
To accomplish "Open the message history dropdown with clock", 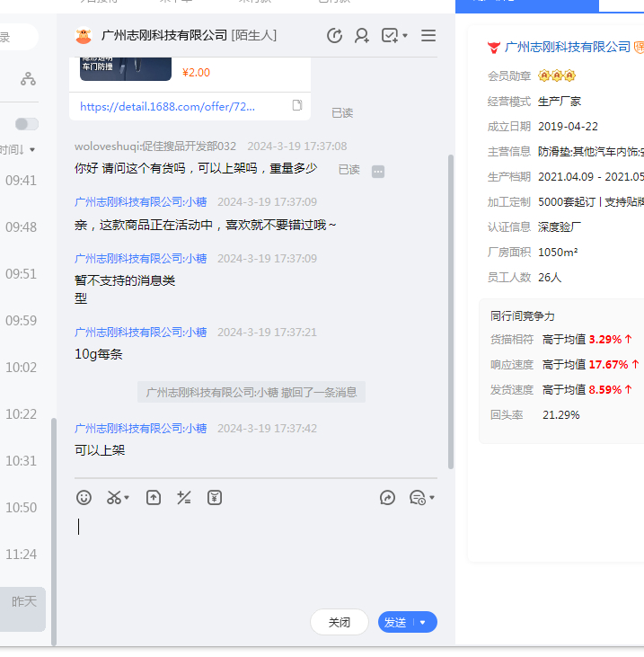I will (421, 497).
